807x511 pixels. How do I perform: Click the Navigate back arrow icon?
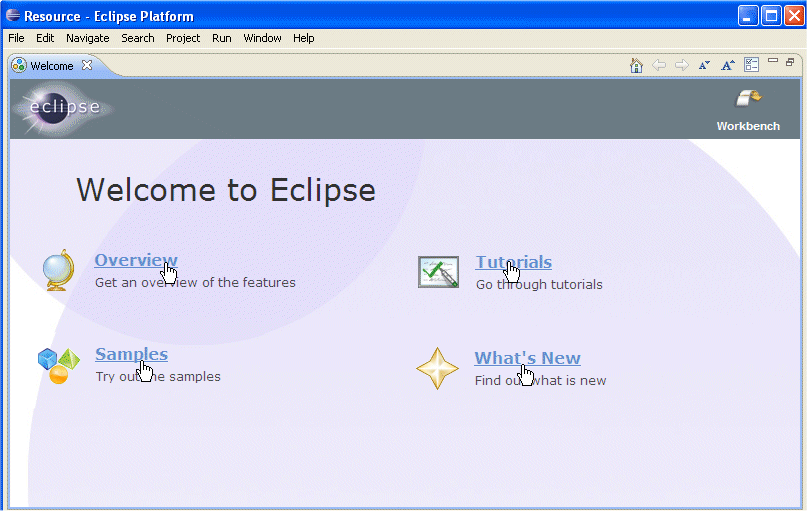[x=659, y=65]
